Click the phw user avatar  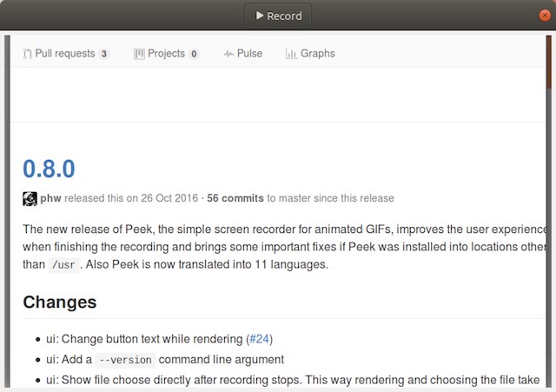coord(30,198)
